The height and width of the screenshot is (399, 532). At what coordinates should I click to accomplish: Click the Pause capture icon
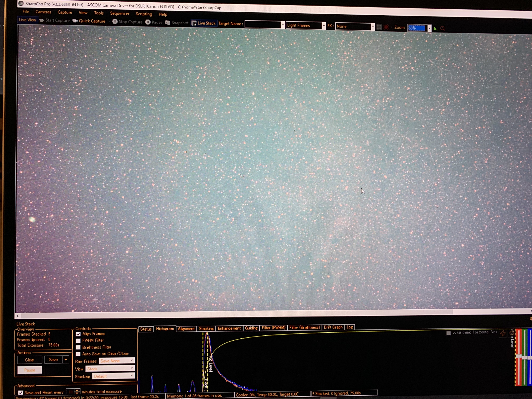(148, 22)
